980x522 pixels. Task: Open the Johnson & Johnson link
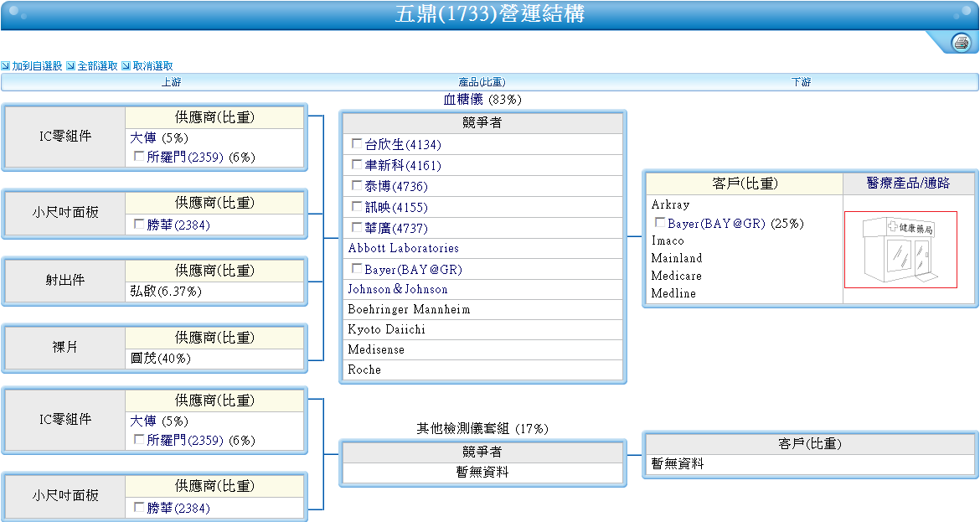[x=398, y=289]
